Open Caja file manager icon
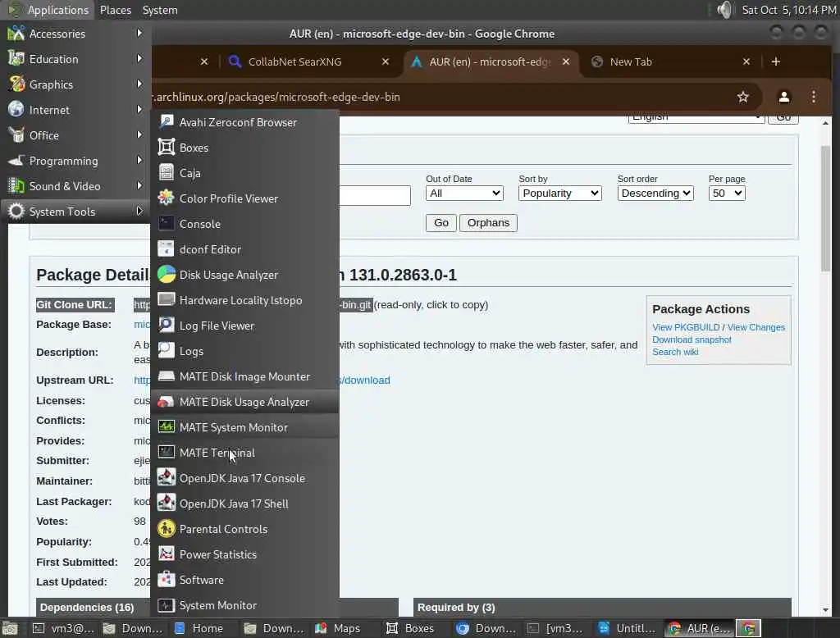This screenshot has height=638, width=840. tap(166, 173)
